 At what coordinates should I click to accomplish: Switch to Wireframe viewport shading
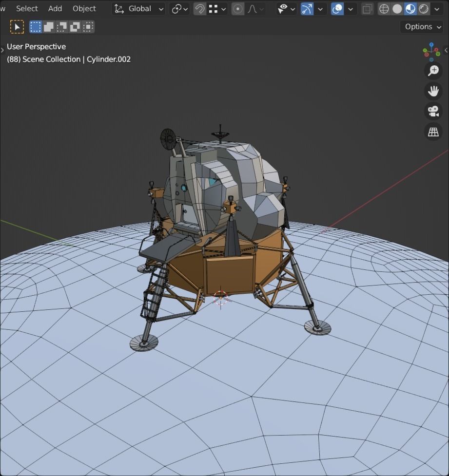pyautogui.click(x=385, y=8)
